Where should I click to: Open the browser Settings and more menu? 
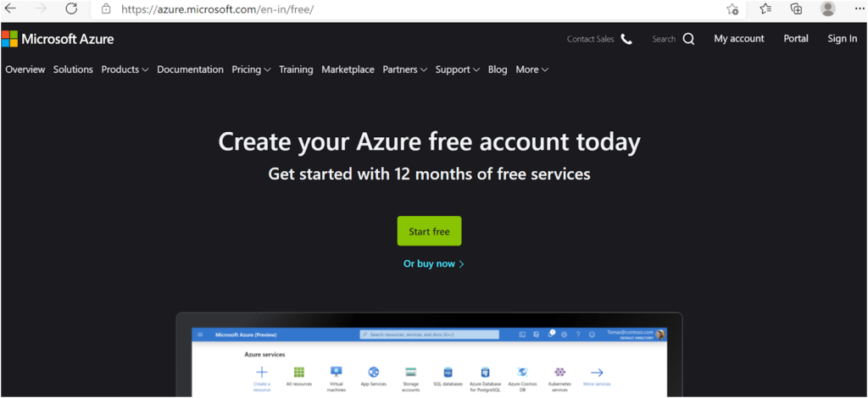860,8
